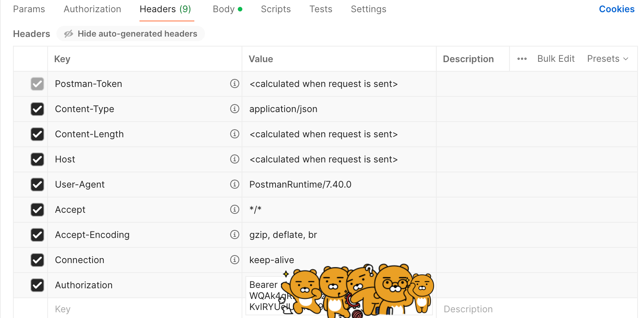Image resolution: width=644 pixels, height=318 pixels.
Task: Disable the Host header checkbox
Action: pos(37,159)
